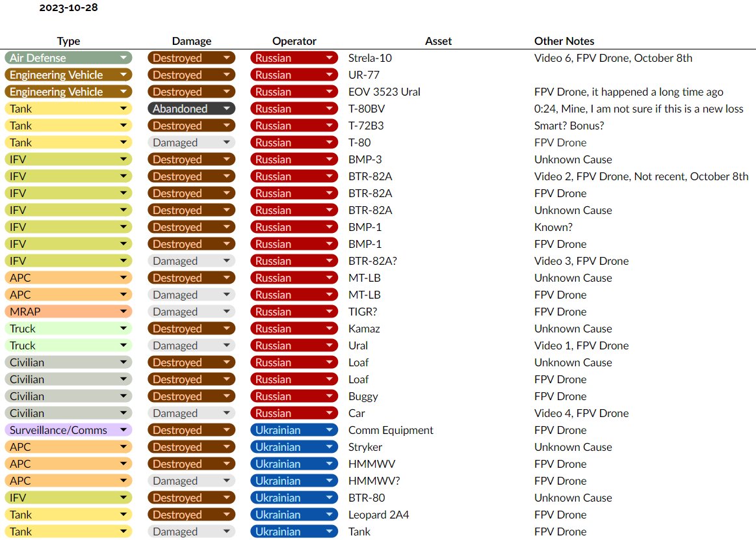Select the 'Smart? Bonus?' note cell

(569, 126)
